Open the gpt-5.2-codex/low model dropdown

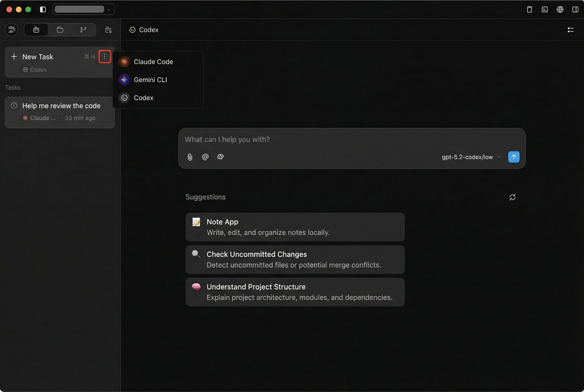(x=471, y=157)
